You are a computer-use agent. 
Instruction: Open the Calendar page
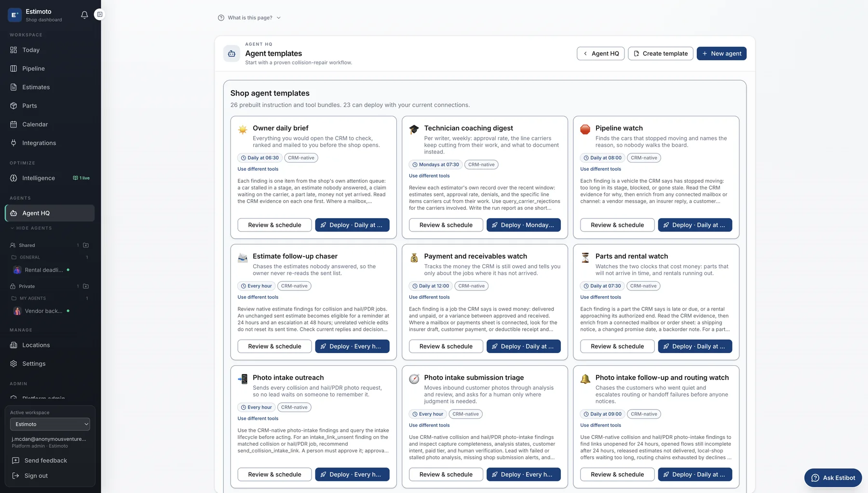pyautogui.click(x=50, y=124)
